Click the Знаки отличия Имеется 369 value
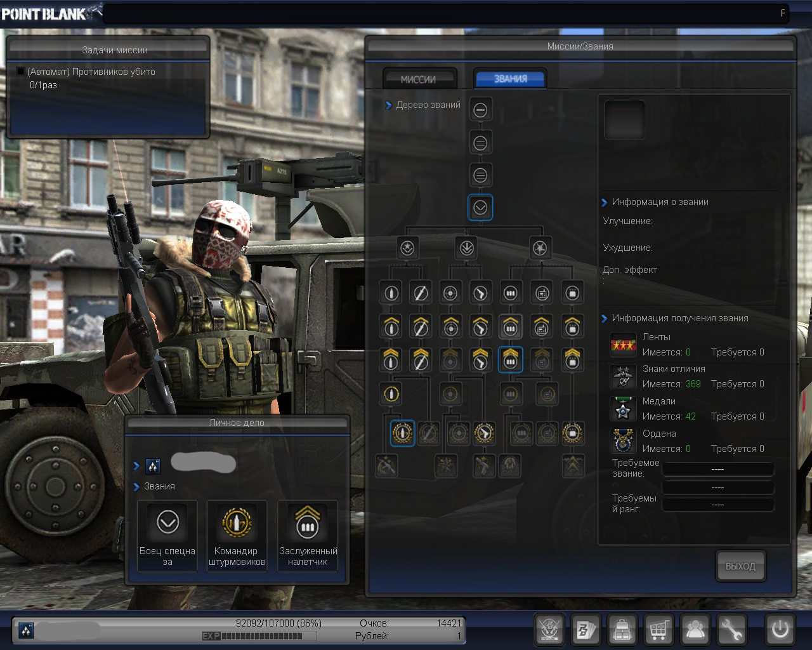This screenshot has height=650, width=812. coord(693,384)
